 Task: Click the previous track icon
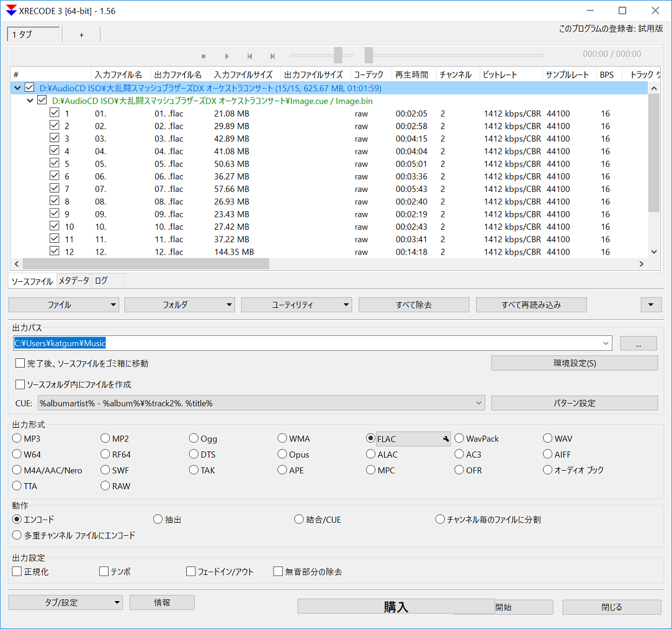pos(249,56)
